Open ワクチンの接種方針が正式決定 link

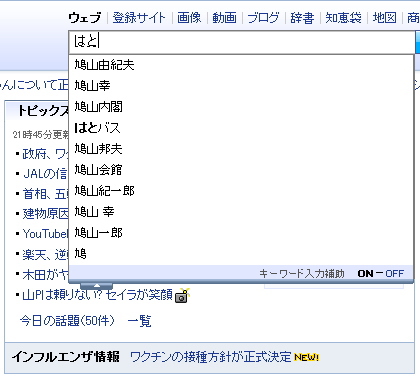(x=211, y=357)
